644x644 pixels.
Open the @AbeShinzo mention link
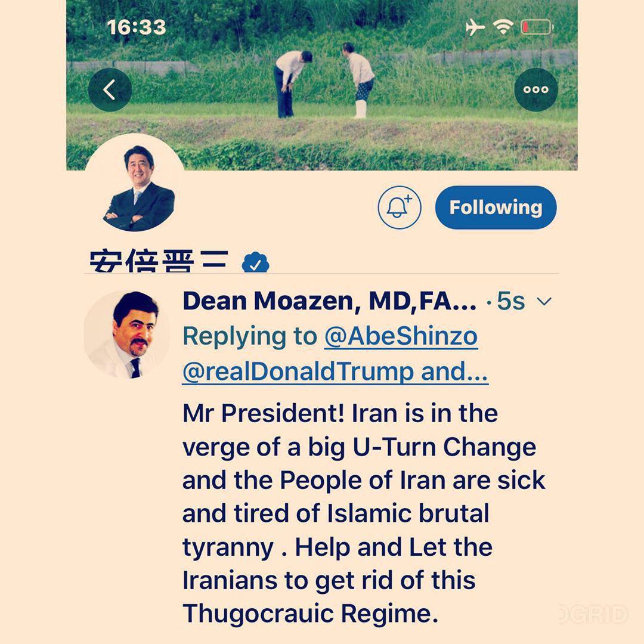click(x=401, y=336)
